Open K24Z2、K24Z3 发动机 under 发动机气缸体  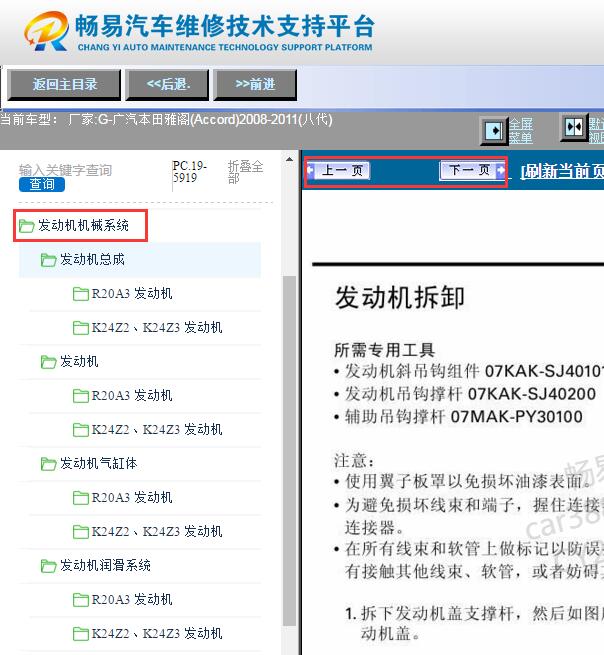(157, 531)
